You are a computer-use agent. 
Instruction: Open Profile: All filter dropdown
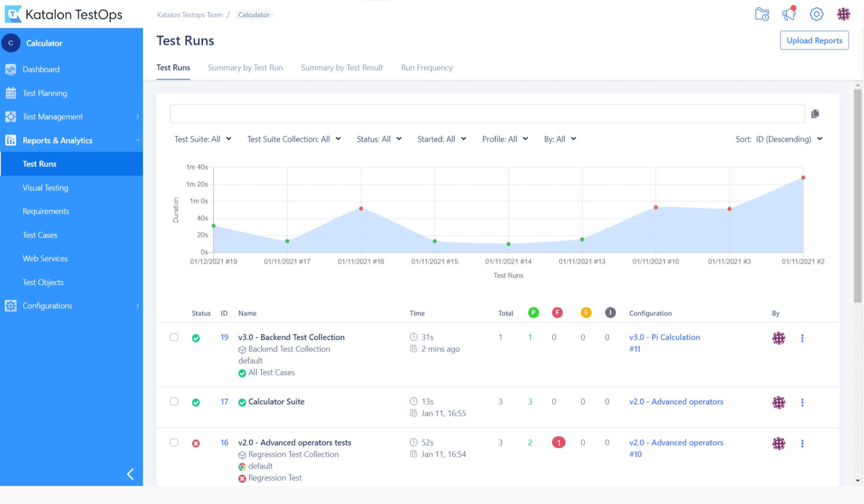point(505,139)
